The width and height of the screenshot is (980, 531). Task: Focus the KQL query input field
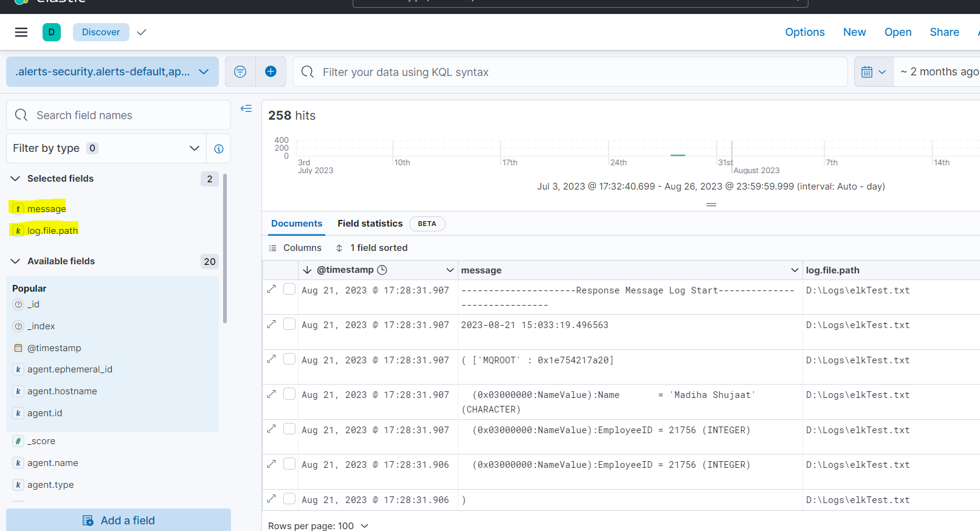point(570,72)
